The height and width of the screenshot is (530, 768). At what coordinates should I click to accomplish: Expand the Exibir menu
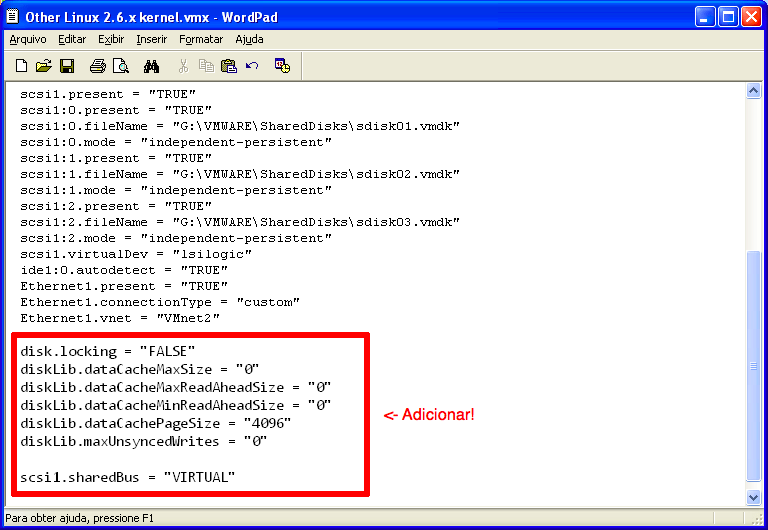(x=111, y=39)
